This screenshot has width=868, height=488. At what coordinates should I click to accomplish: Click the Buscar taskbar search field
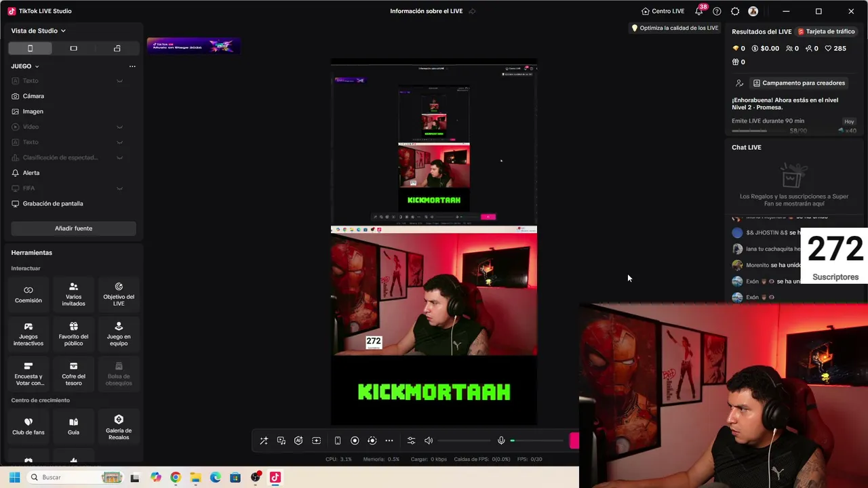coord(75,477)
